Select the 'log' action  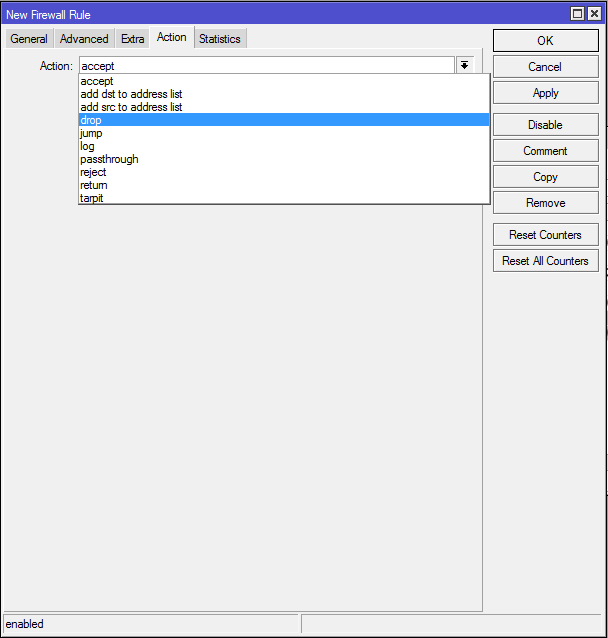[x=88, y=146]
